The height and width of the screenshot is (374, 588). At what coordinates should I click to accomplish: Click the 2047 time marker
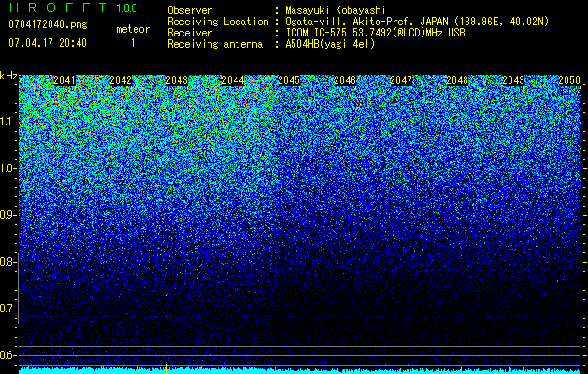tap(401, 80)
